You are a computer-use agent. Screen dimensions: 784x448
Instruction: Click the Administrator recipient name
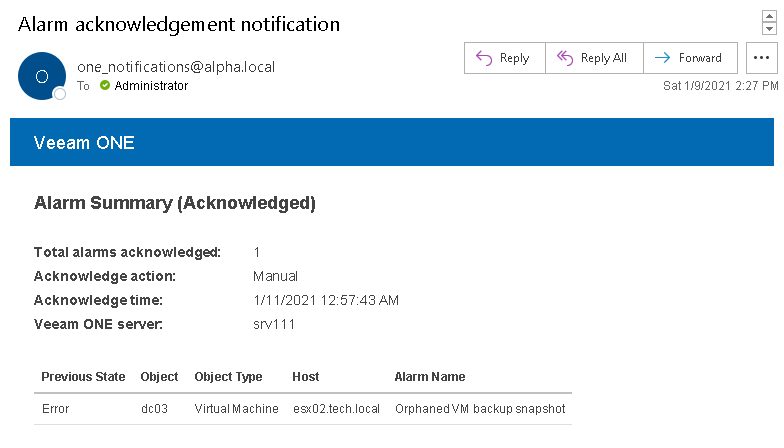click(151, 86)
